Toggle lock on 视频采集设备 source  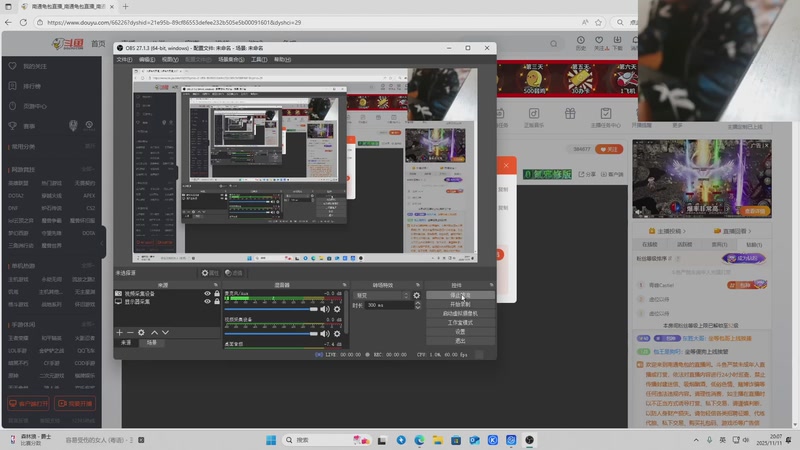pyautogui.click(x=217, y=293)
